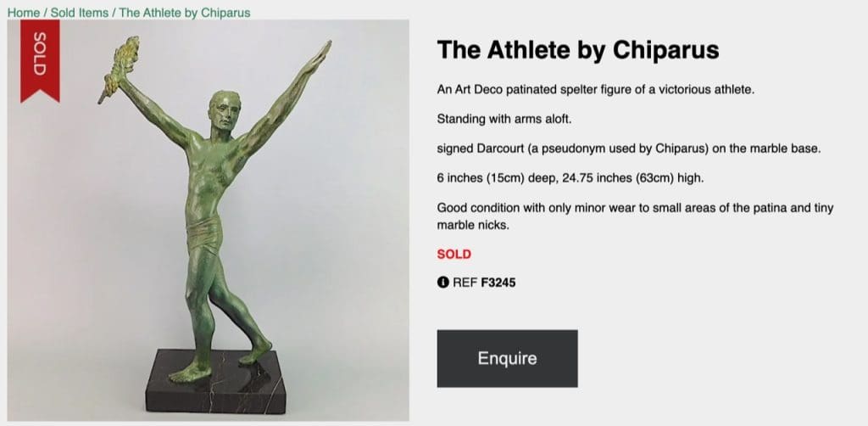The width and height of the screenshot is (868, 426).
Task: Click the Home breadcrumb link
Action: click(x=23, y=13)
